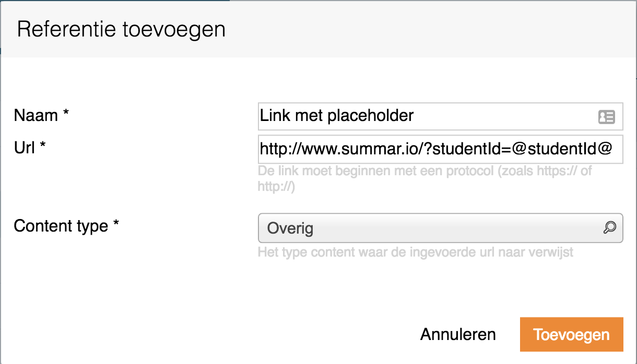
Task: Click the required asterisk next to Naam
Action: coord(66,115)
